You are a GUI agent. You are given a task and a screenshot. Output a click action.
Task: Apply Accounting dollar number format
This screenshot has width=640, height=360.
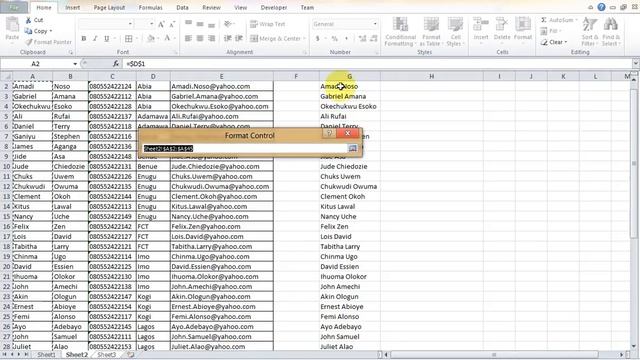click(318, 38)
